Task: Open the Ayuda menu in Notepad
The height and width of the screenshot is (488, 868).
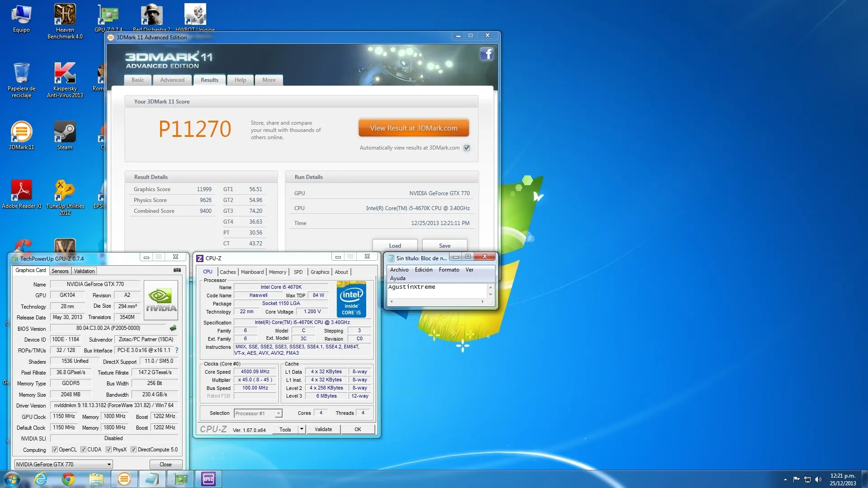Action: click(x=398, y=278)
